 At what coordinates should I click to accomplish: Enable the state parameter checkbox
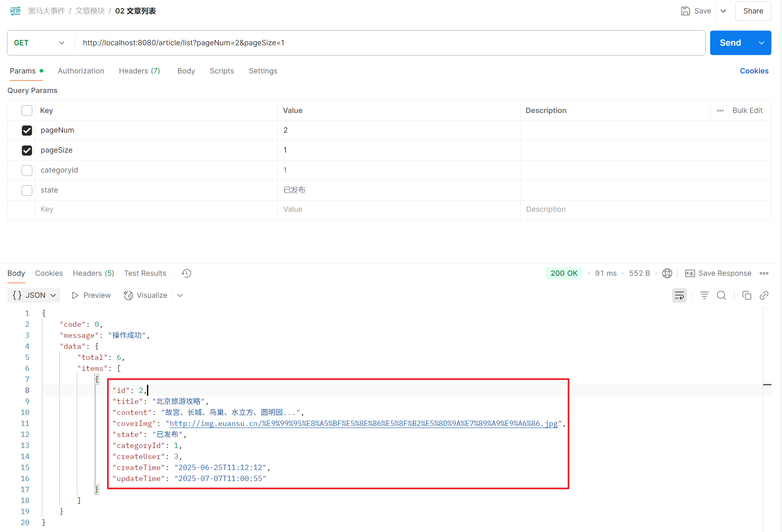click(27, 191)
